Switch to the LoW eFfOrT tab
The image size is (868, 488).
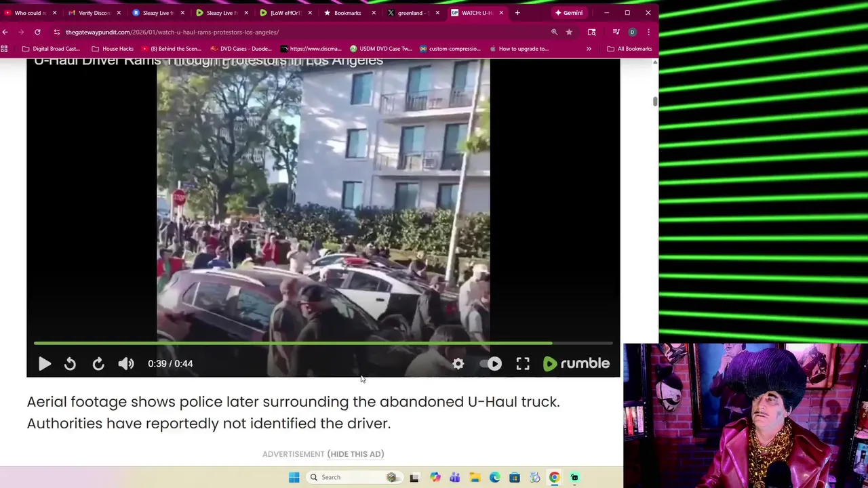pyautogui.click(x=284, y=13)
